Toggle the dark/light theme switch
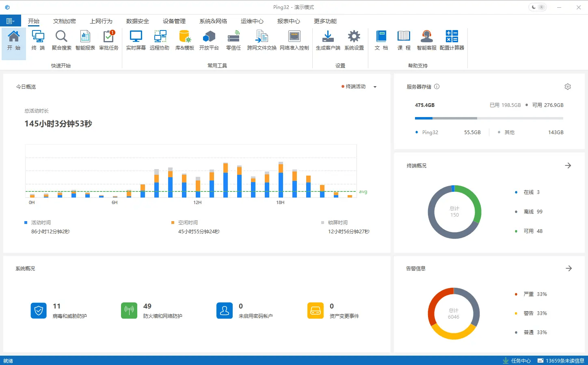Screen dimensions: 588x365 point(538,7)
